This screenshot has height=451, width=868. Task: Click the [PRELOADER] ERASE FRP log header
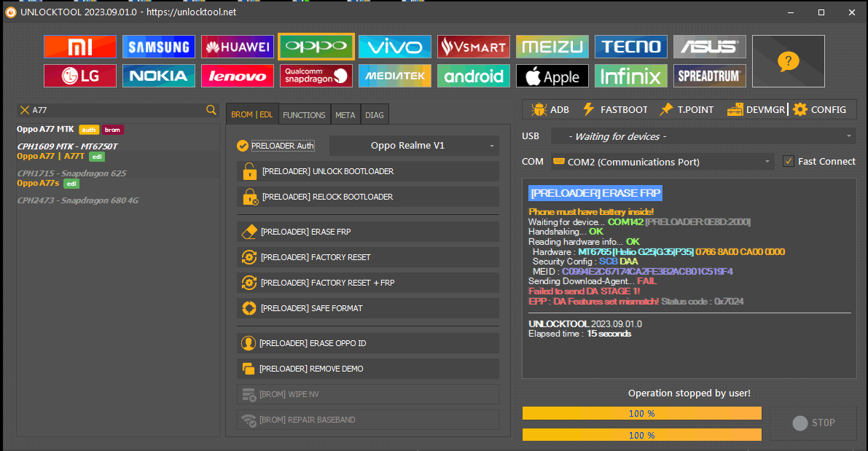[595, 193]
